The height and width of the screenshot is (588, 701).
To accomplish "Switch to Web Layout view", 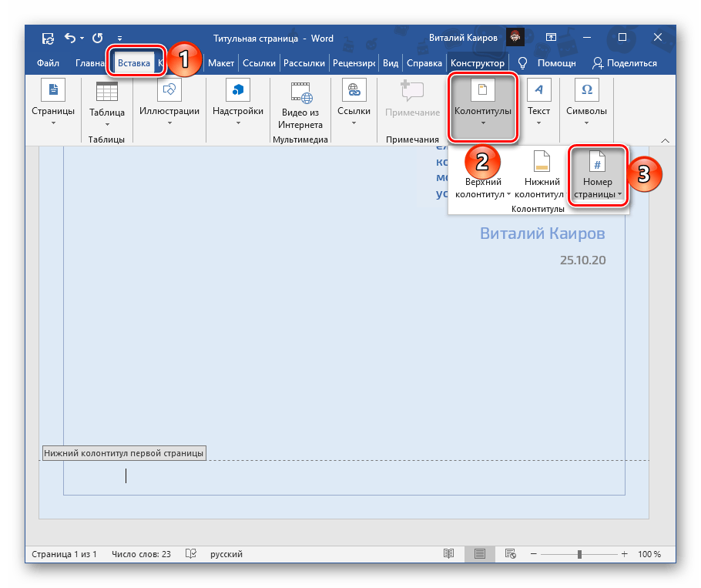I will 510,554.
